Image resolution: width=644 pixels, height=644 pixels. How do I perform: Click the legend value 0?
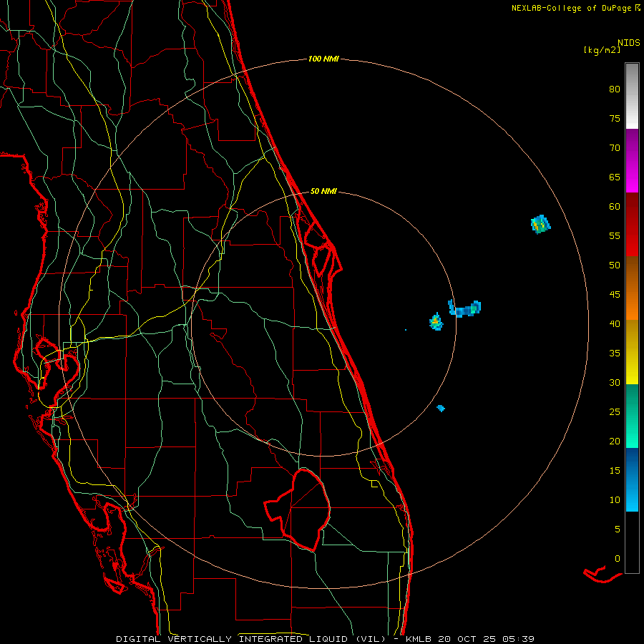point(618,559)
